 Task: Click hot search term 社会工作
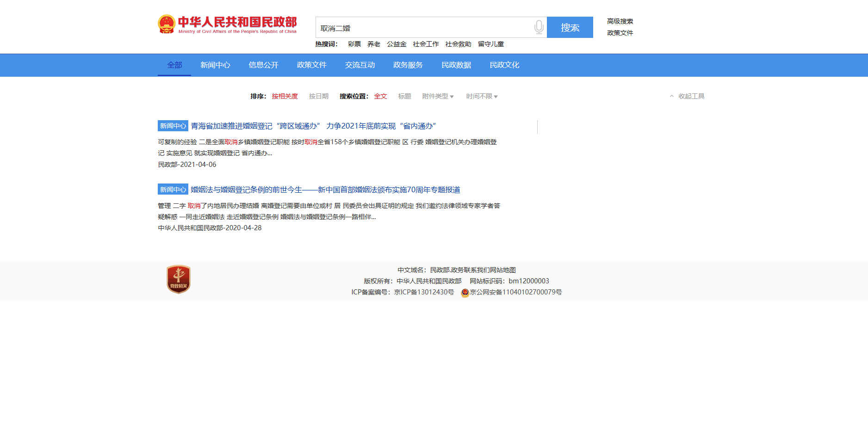click(426, 44)
